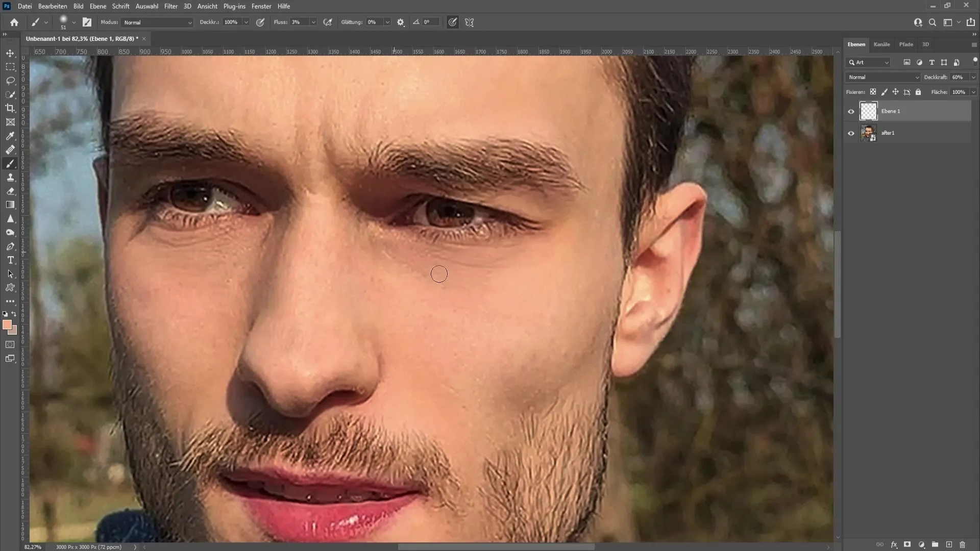Click the Kanäle tab in panel
Viewport: 980px width, 551px height.
[881, 44]
